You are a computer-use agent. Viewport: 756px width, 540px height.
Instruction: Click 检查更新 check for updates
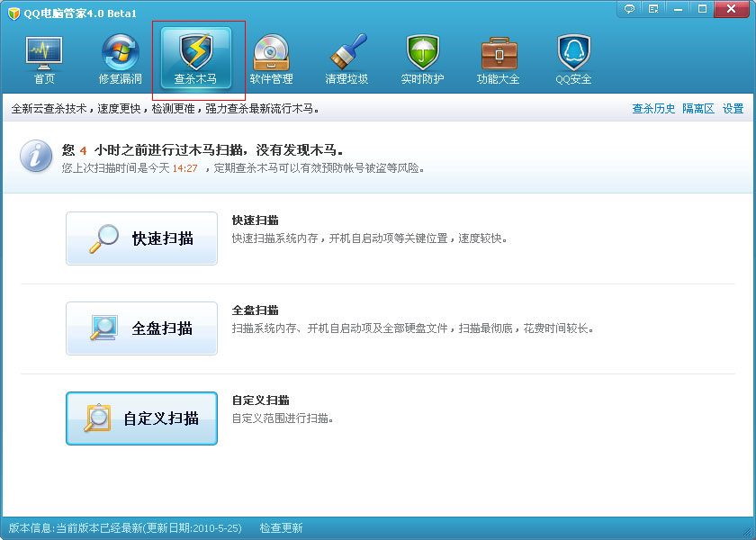point(281,528)
